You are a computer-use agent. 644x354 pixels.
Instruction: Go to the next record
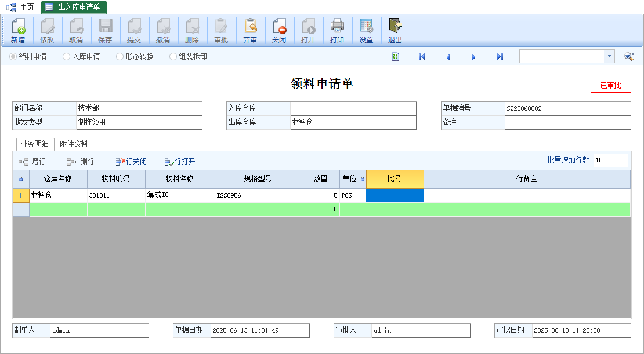point(473,57)
